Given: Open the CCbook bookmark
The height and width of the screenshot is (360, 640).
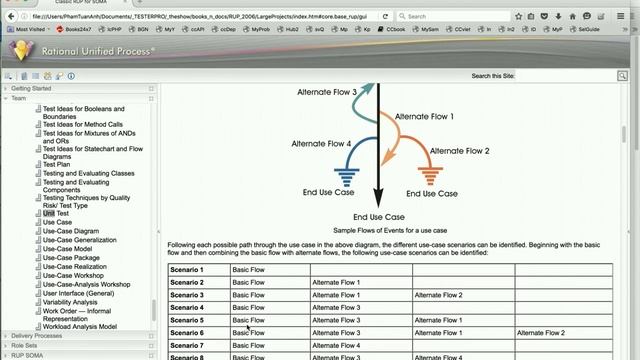Looking at the screenshot, I should [x=391, y=29].
